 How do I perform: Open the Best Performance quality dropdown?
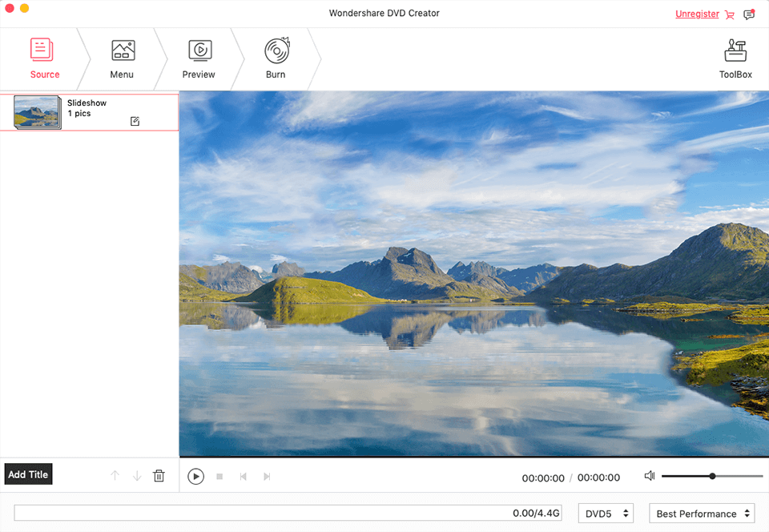pos(701,513)
